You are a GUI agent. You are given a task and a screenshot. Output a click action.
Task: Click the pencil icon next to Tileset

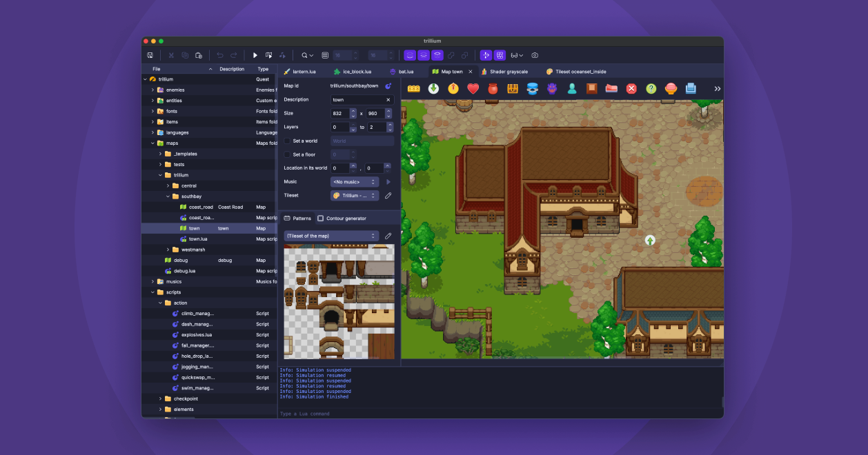point(388,195)
